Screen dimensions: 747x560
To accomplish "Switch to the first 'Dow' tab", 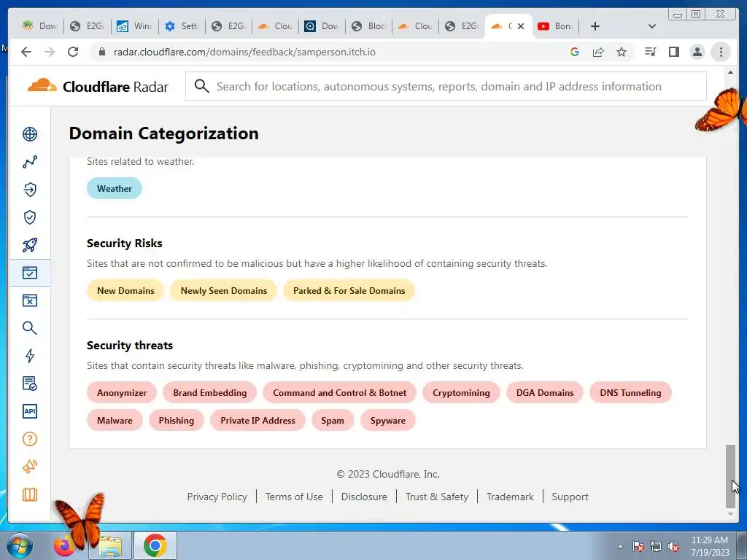I will [41, 26].
